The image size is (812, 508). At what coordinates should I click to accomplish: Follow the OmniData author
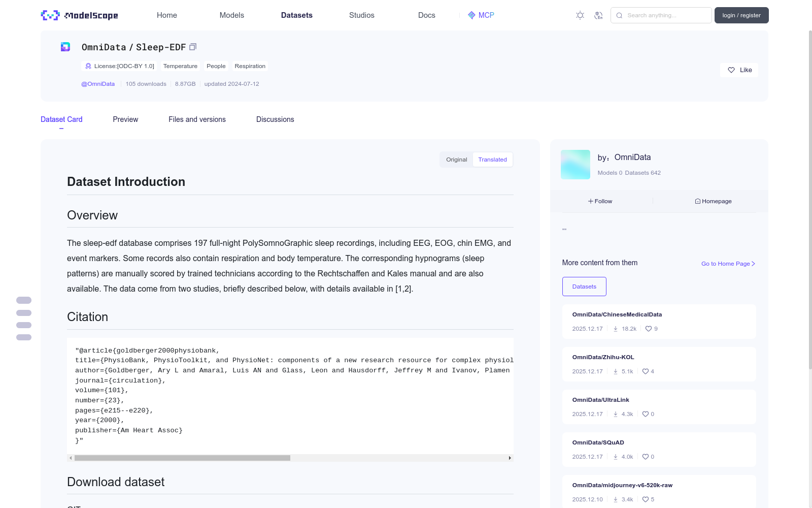[x=600, y=201]
